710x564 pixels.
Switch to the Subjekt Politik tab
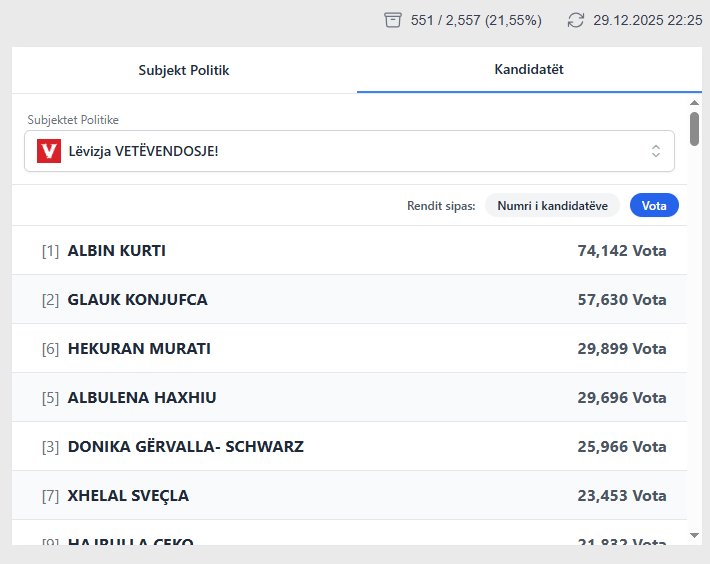click(x=184, y=70)
